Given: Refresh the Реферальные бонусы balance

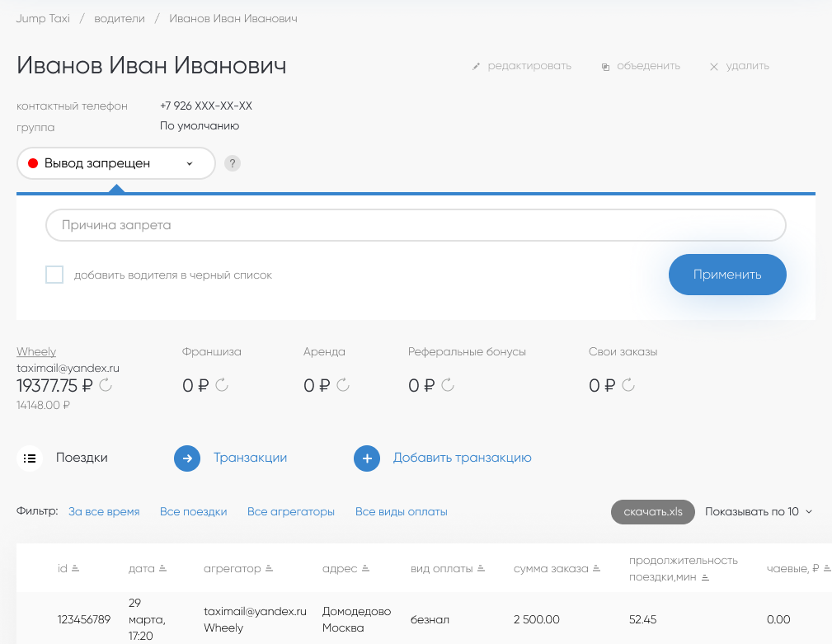Looking at the screenshot, I should click(448, 385).
